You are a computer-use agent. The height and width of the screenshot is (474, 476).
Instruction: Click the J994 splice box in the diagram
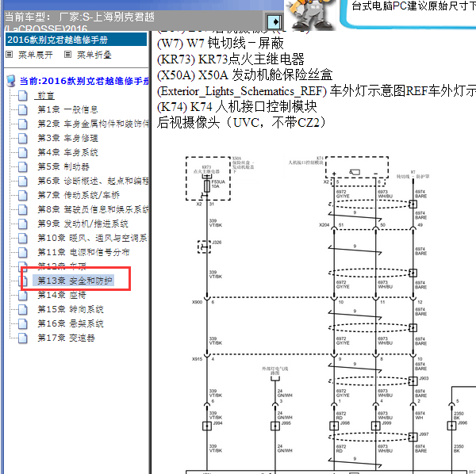tap(207, 426)
